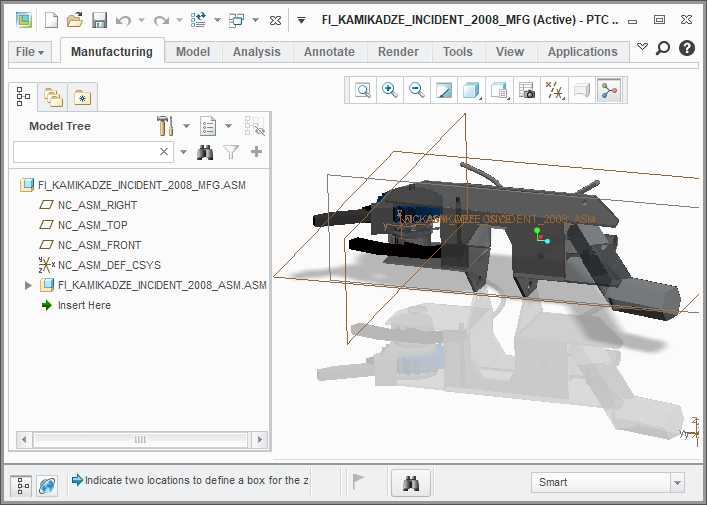Open the Display Style cube icon
Viewport: 707px width, 505px height.
471,90
